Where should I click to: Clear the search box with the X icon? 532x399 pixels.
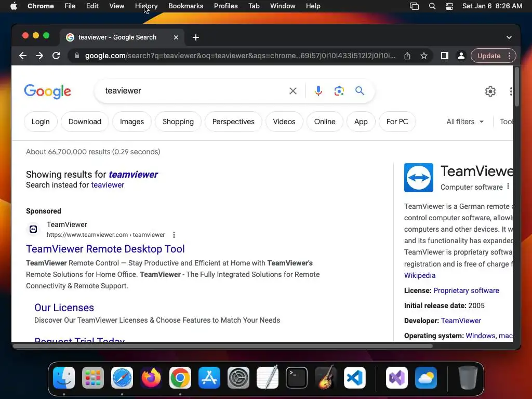tap(293, 91)
